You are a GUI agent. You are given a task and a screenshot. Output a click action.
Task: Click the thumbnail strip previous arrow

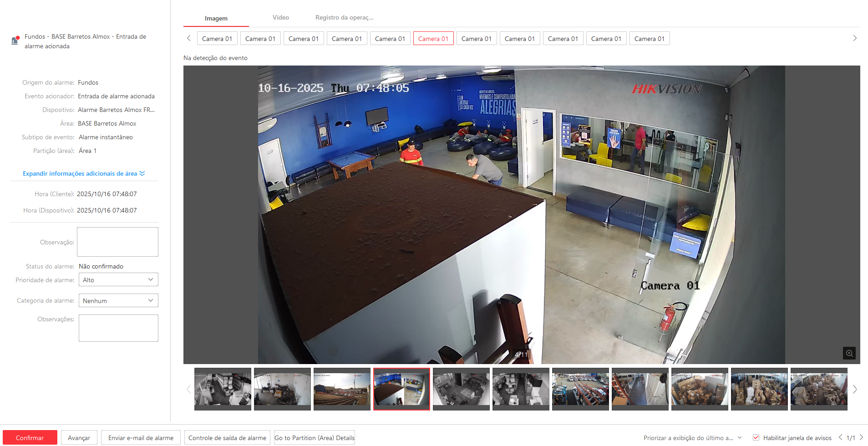pos(188,389)
